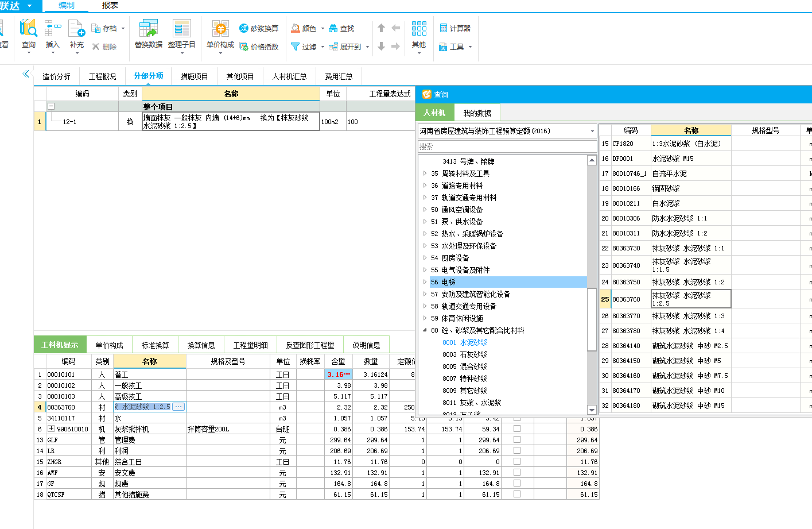Switch to 费用汇总 tab
812x529 pixels.
coord(339,76)
